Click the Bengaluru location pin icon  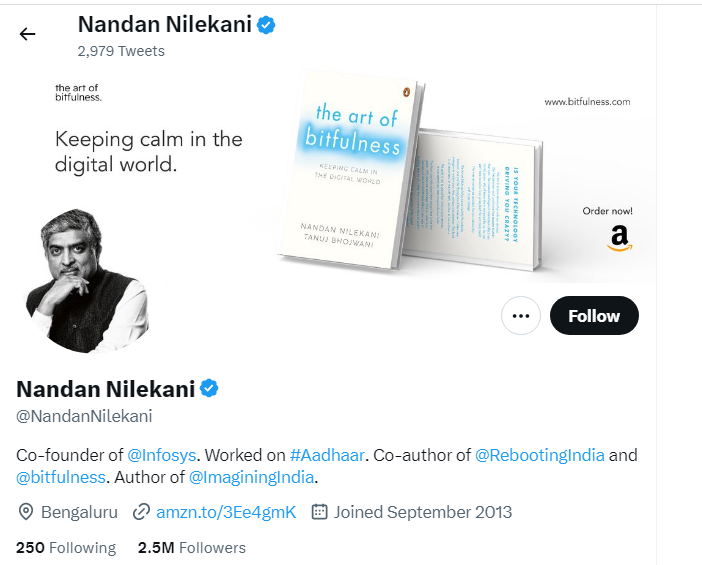[x=26, y=512]
